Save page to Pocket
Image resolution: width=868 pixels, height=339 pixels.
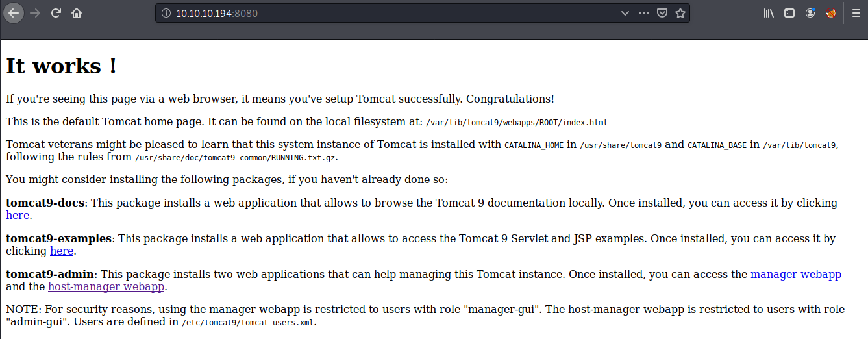(662, 13)
